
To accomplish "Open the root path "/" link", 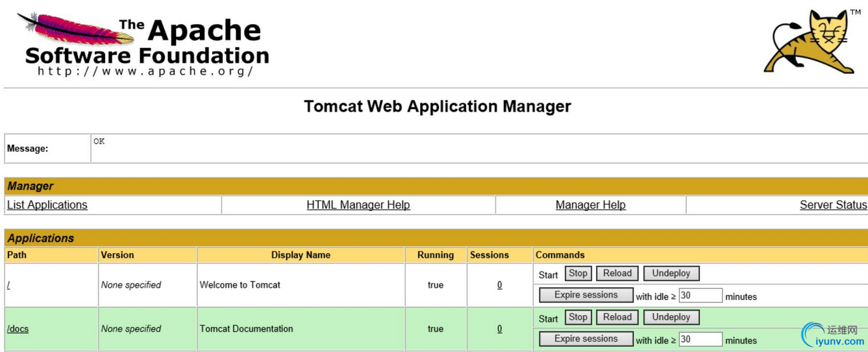I will click(x=8, y=284).
